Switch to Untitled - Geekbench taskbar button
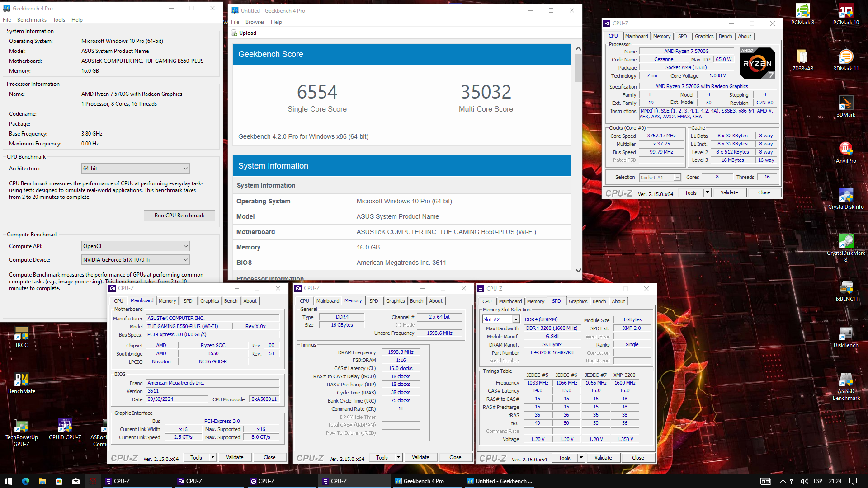868x488 pixels. (x=500, y=481)
